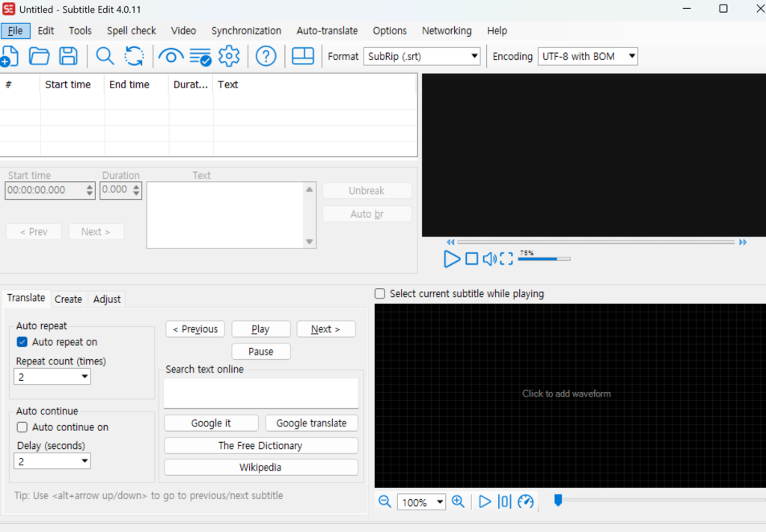The height and width of the screenshot is (532, 766).
Task: Click the Google translate button
Action: tap(312, 423)
